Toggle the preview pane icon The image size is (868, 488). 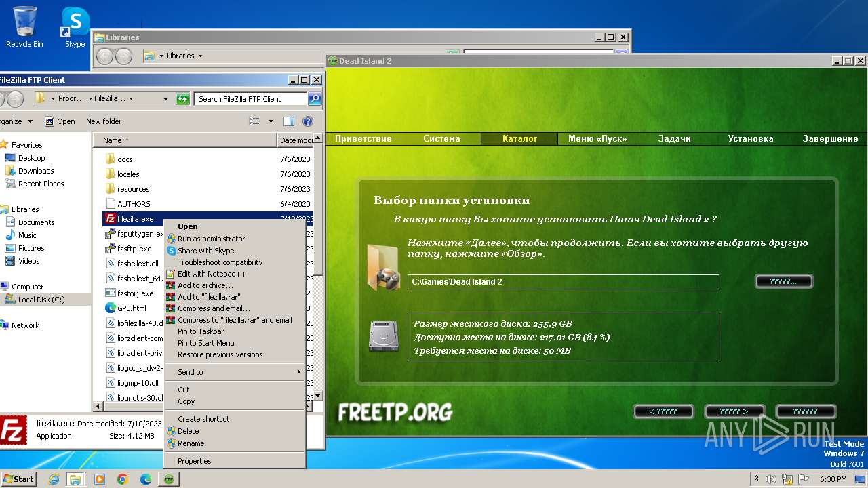[x=289, y=121]
